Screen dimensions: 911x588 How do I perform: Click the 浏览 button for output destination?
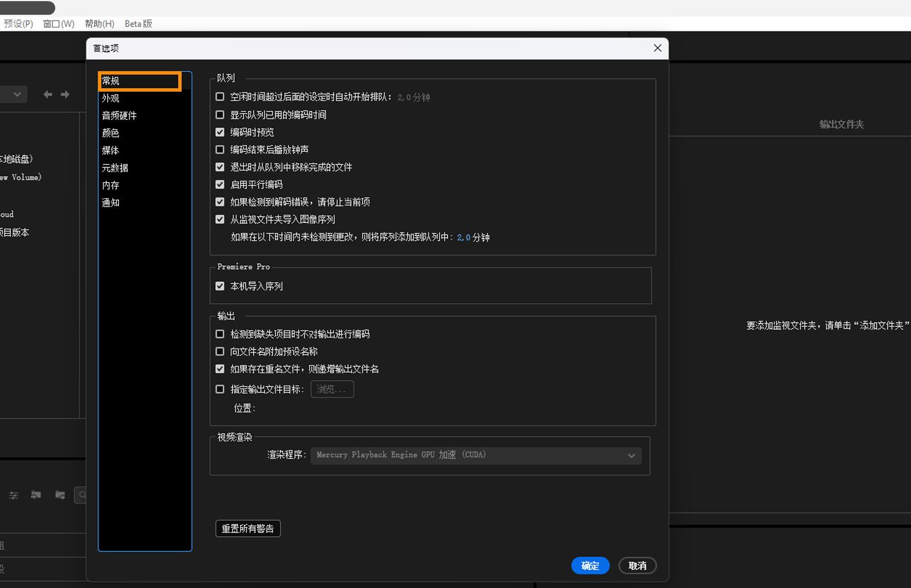coord(332,389)
